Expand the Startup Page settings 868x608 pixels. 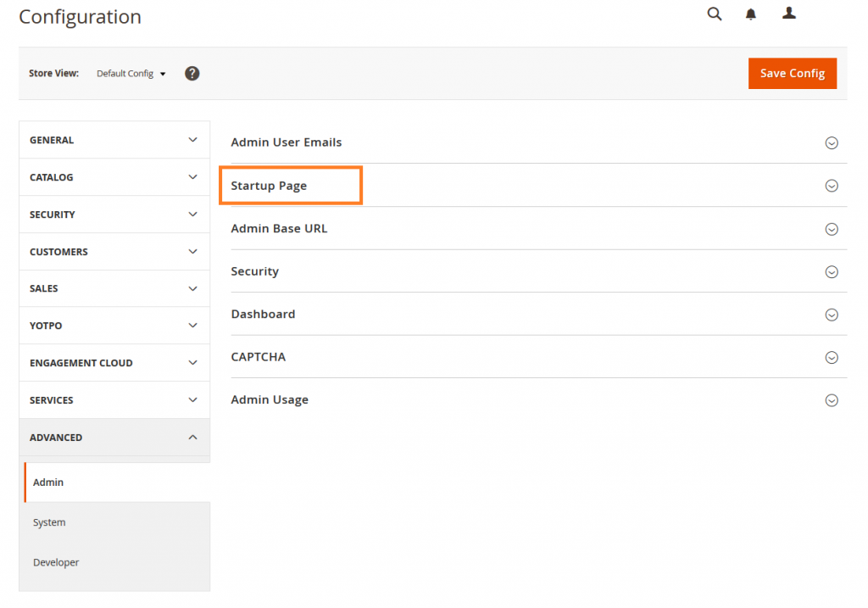(832, 185)
